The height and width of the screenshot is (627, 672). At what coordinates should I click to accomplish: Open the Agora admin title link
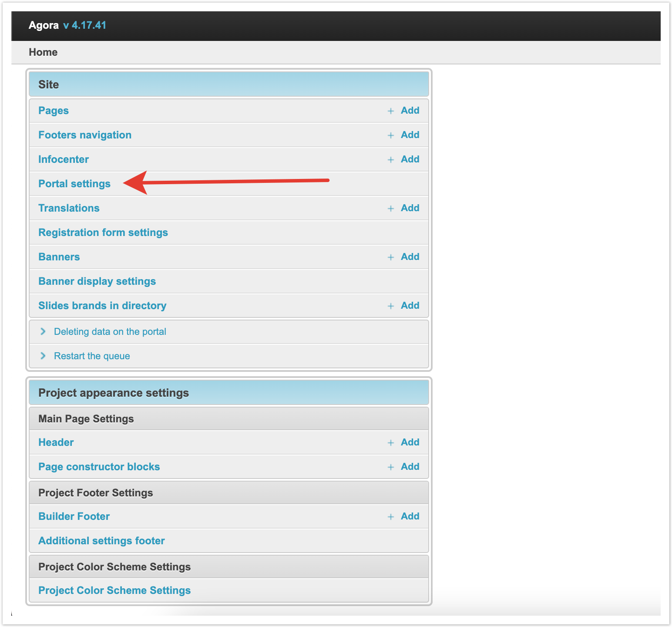(44, 25)
